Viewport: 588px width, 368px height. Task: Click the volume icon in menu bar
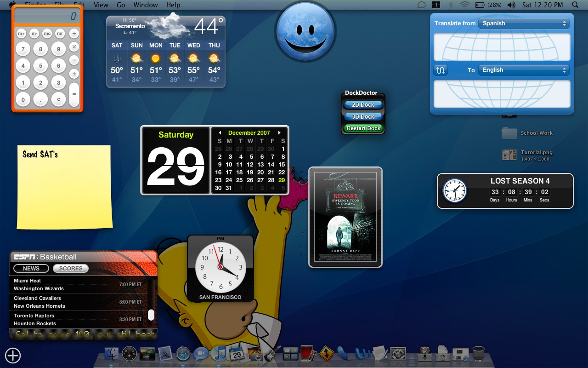pos(511,5)
